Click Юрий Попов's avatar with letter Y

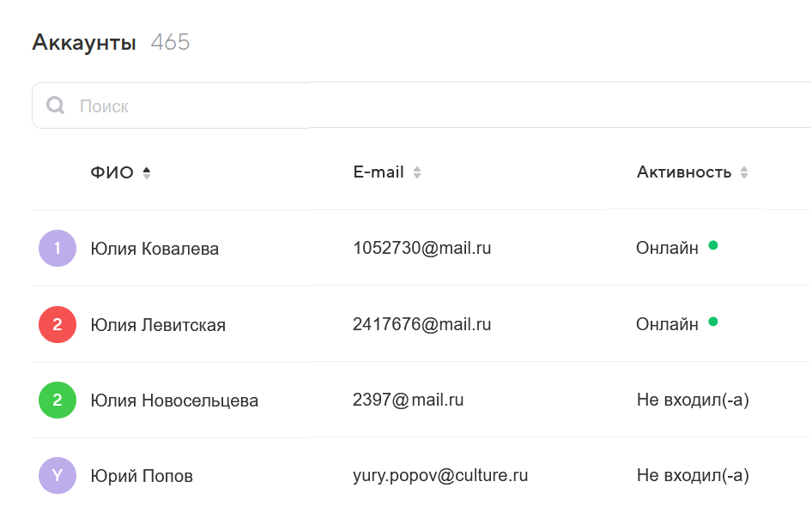pyautogui.click(x=58, y=476)
